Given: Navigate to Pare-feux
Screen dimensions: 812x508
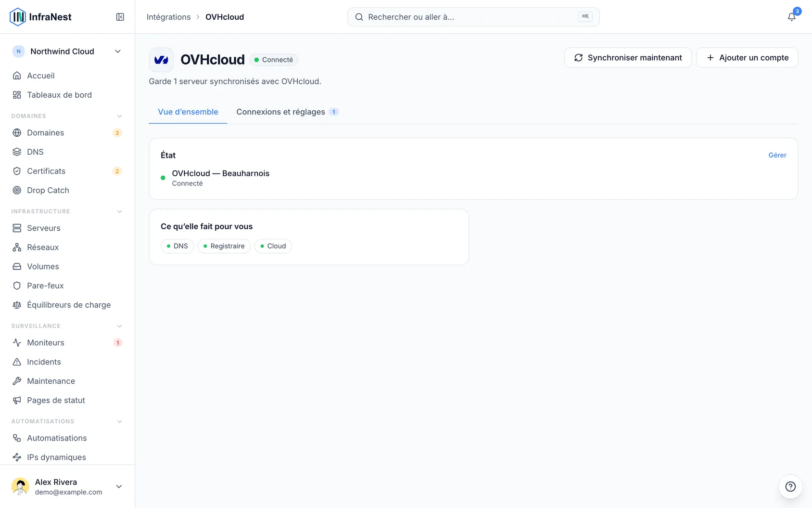Looking at the screenshot, I should [x=67, y=286].
